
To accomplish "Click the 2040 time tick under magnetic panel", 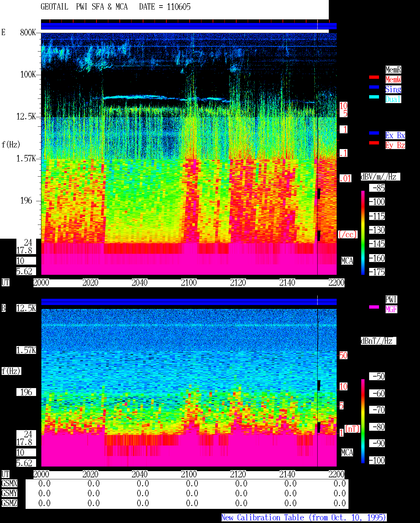I will [139, 474].
